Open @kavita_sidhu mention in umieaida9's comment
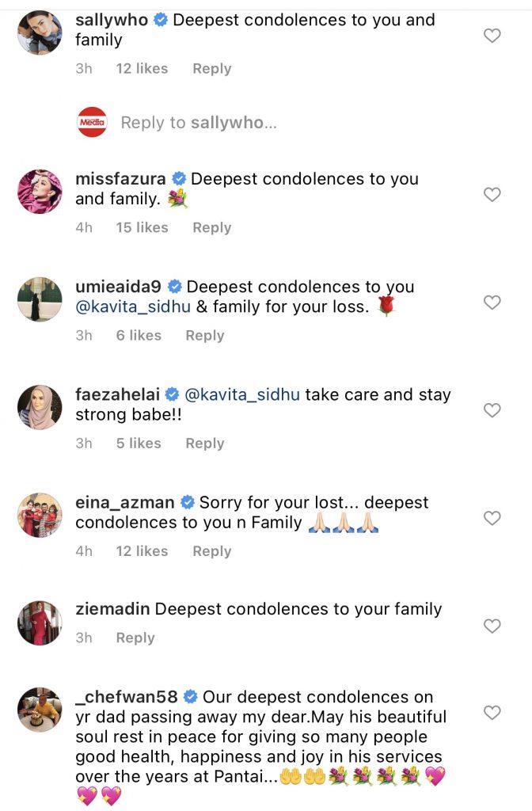 pyautogui.click(x=133, y=307)
